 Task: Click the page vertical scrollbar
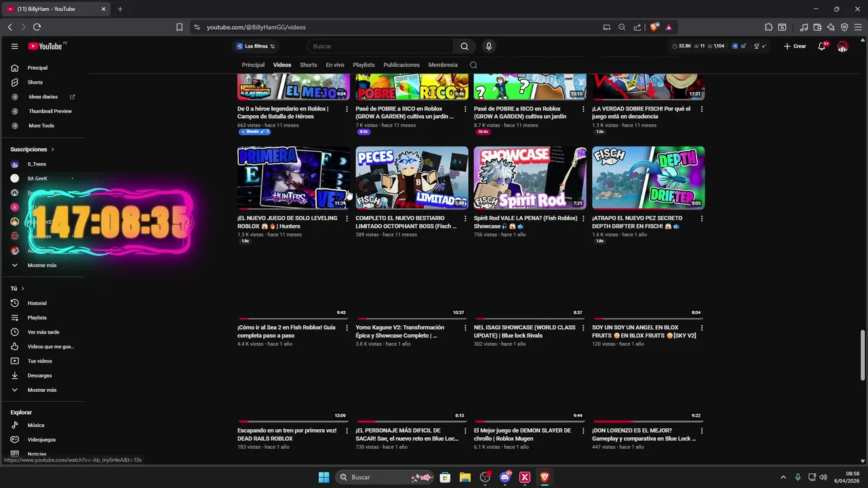tap(863, 355)
